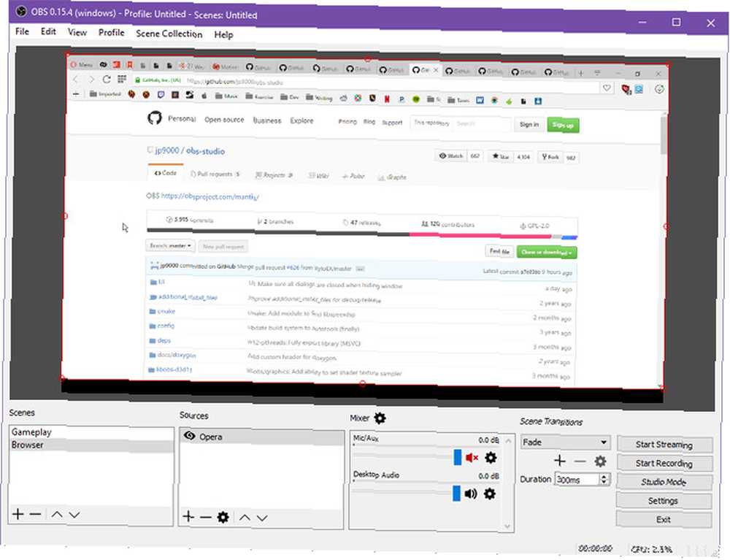
Task: Mute the Desktop Audio speaker icon
Action: tap(471, 494)
